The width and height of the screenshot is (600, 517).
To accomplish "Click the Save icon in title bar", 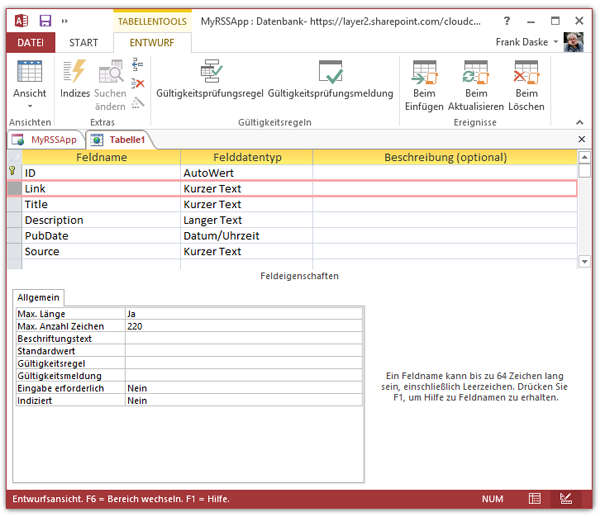I will tap(46, 20).
